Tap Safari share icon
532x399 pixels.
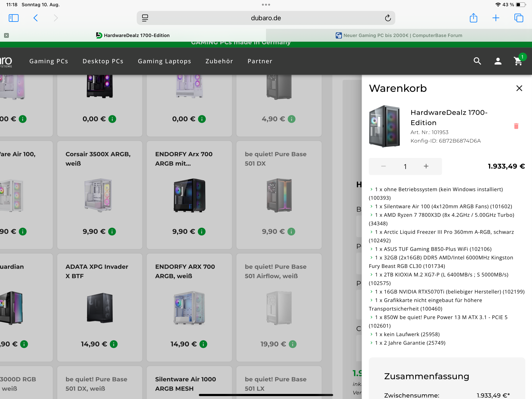tap(473, 18)
